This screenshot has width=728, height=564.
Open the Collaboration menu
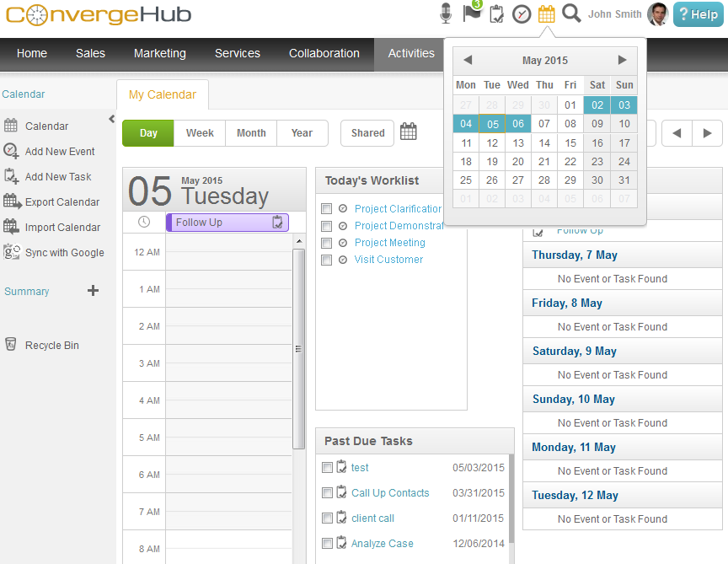[x=324, y=53]
